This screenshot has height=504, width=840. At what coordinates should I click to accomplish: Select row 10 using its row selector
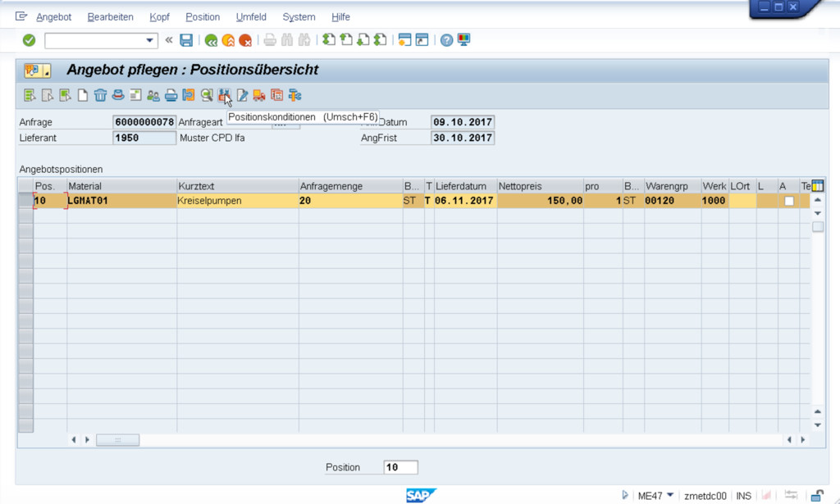[25, 201]
